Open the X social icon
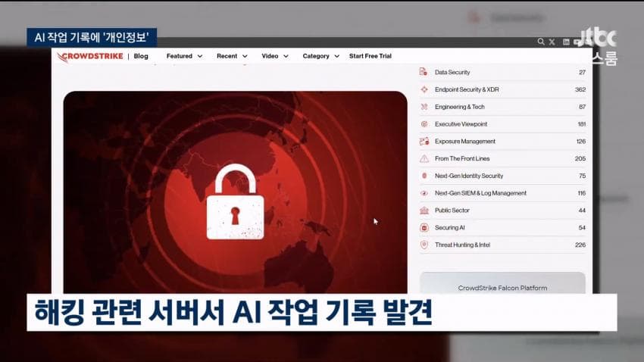The width and height of the screenshot is (644, 362). 552,42
